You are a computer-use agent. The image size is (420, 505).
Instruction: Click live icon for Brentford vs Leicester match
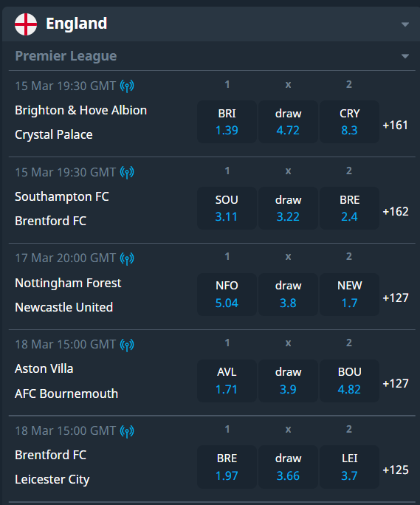(127, 431)
